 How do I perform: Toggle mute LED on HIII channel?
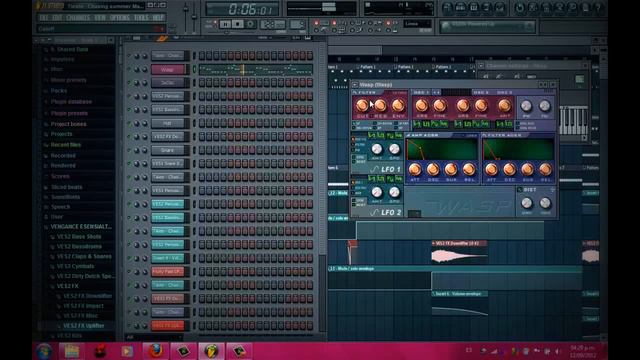[x=129, y=123]
